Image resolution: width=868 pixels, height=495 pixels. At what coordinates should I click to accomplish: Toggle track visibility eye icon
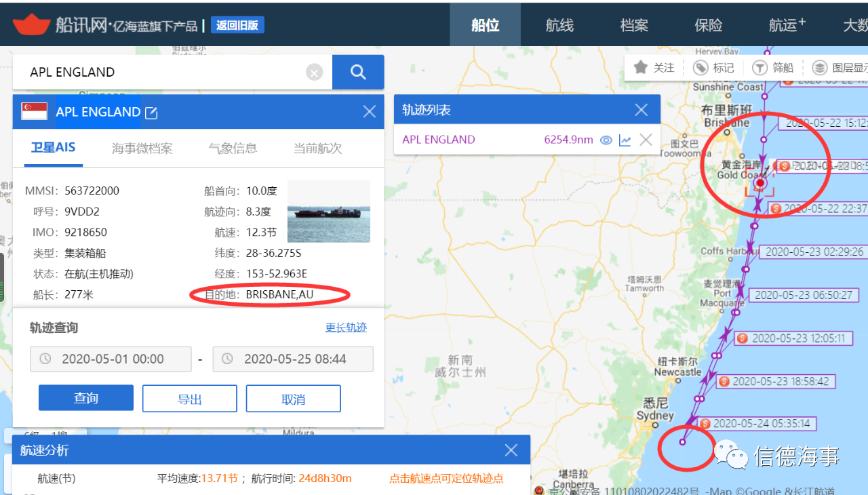606,140
